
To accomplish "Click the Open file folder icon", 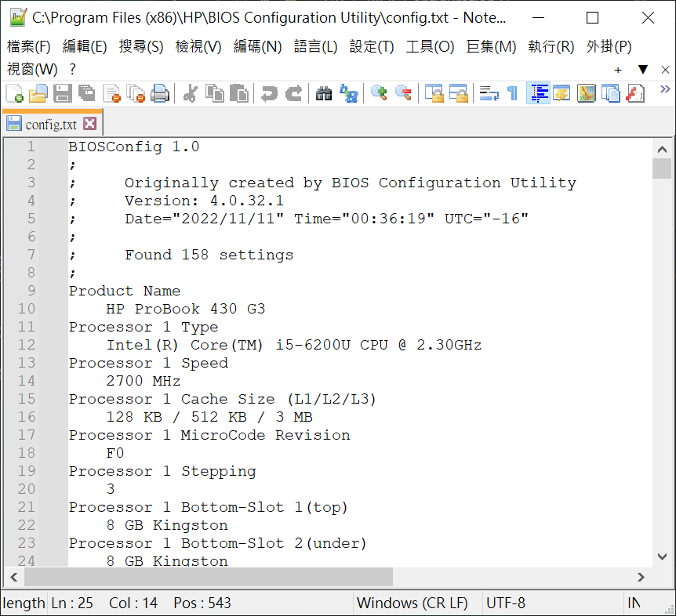I will tap(38, 93).
